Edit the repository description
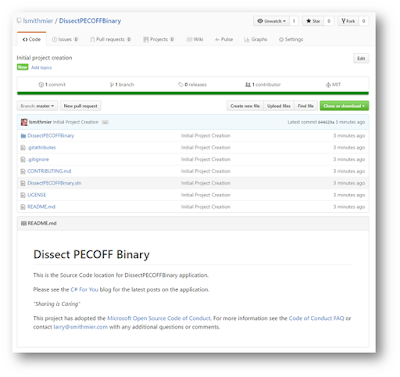Image resolution: width=400 pixels, height=377 pixels. coord(361,58)
